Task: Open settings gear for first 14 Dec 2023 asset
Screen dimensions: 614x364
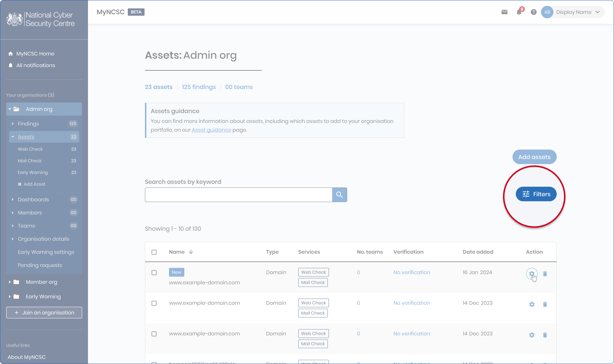Action: pyautogui.click(x=532, y=304)
